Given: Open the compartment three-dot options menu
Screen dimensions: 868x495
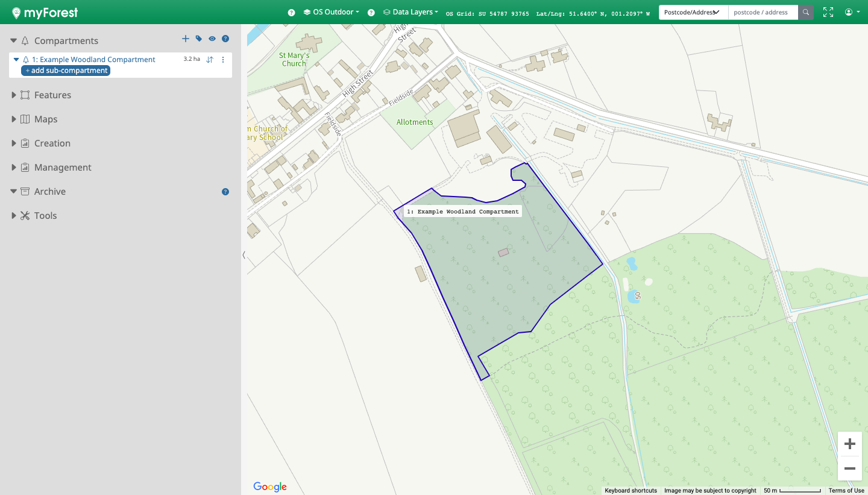Looking at the screenshot, I should (223, 60).
